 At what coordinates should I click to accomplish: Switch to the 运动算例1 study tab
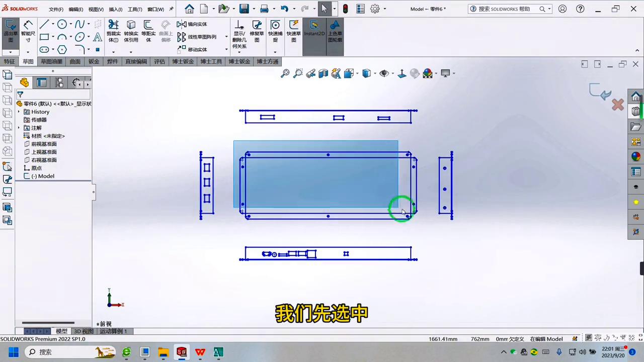(113, 331)
